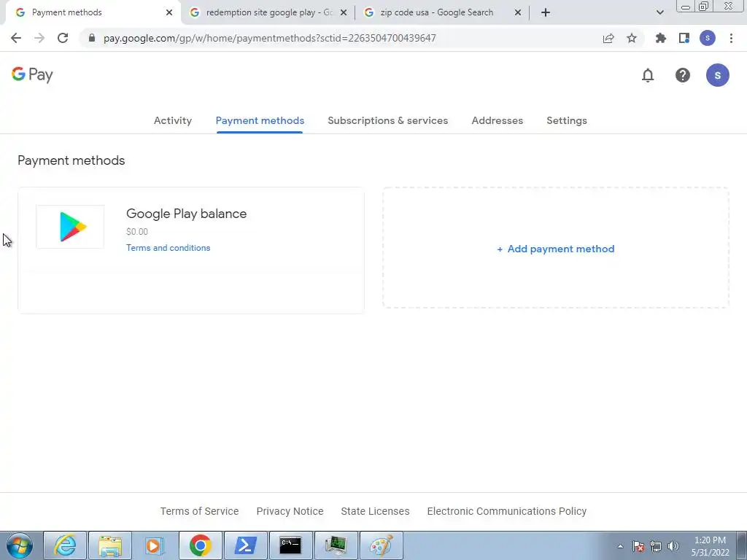Open the notifications bell
This screenshot has width=747, height=560.
coord(648,75)
